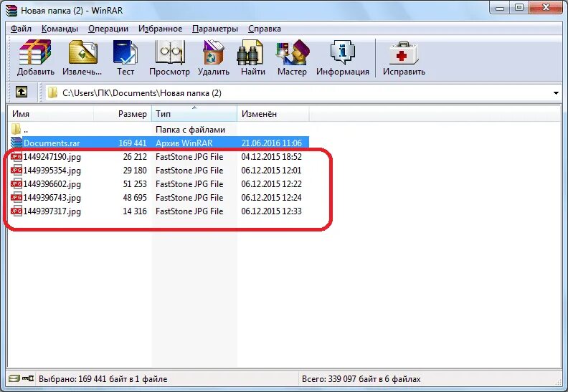
Task: Sort by the Размер column header
Action: [123, 114]
